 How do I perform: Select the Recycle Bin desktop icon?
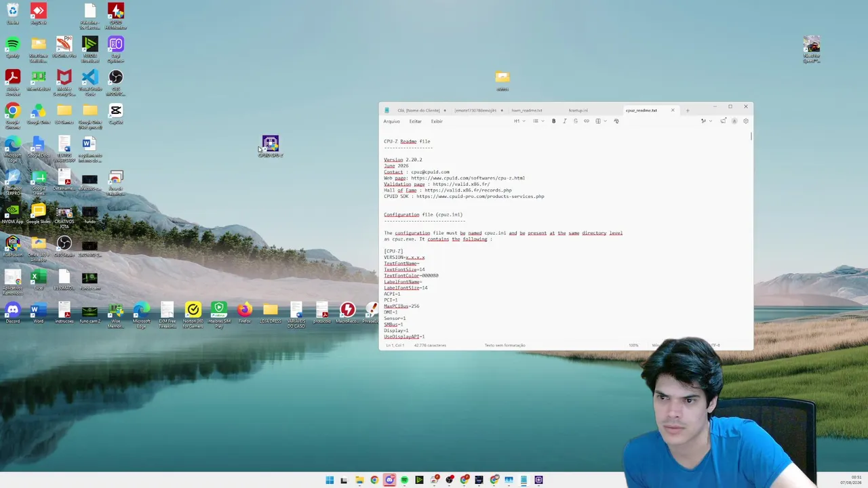pyautogui.click(x=13, y=14)
